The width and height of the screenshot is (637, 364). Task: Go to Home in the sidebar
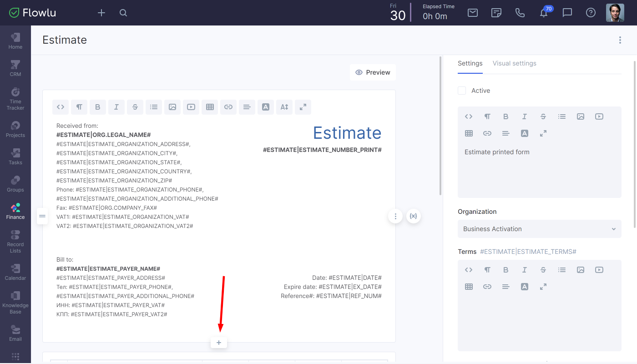[15, 41]
